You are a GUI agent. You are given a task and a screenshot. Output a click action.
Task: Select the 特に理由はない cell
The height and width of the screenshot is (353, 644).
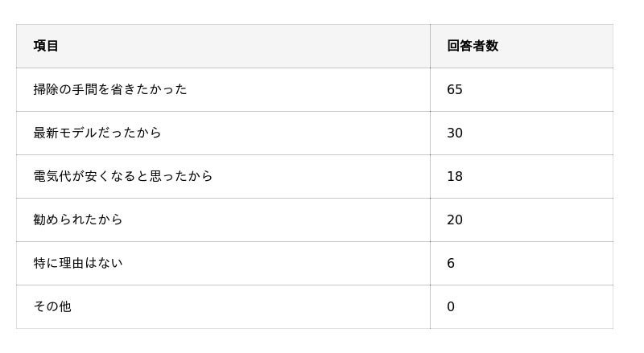(78, 263)
